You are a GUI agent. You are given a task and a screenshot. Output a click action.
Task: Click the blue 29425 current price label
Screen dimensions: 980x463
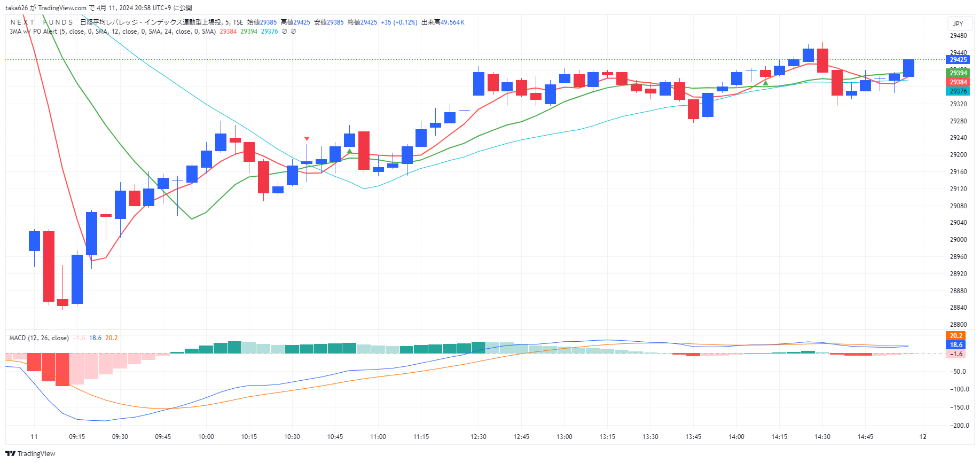point(958,60)
